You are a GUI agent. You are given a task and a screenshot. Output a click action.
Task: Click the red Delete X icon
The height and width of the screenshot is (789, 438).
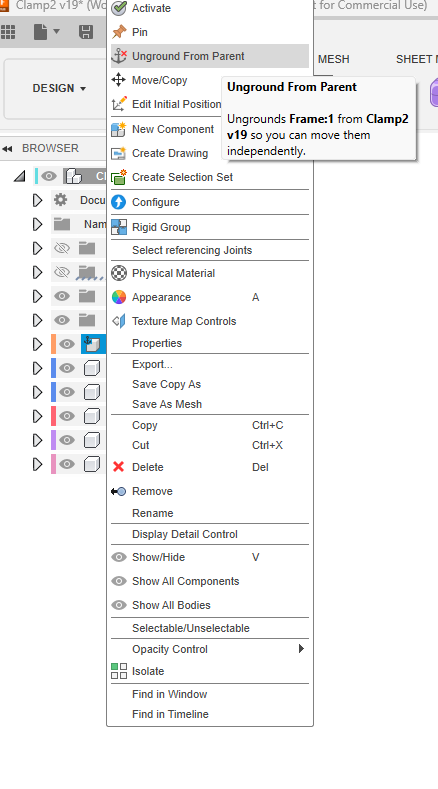tap(118, 466)
